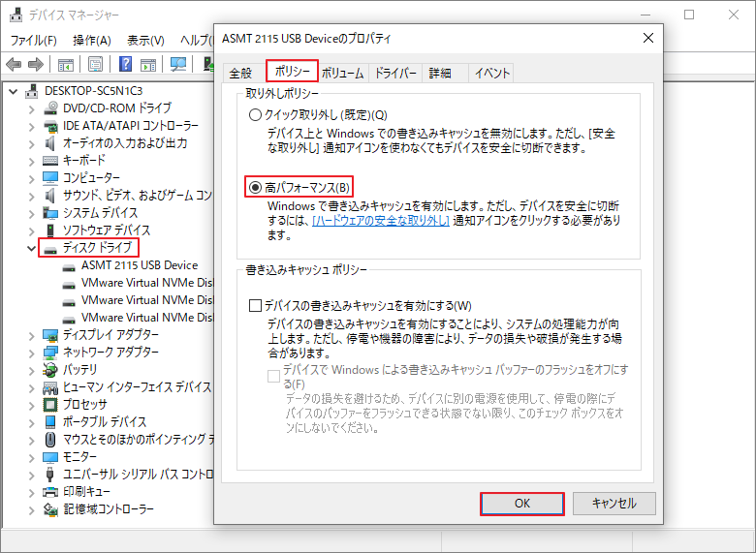Switch to the ボリューム tab
The height and width of the screenshot is (553, 756).
click(x=342, y=74)
